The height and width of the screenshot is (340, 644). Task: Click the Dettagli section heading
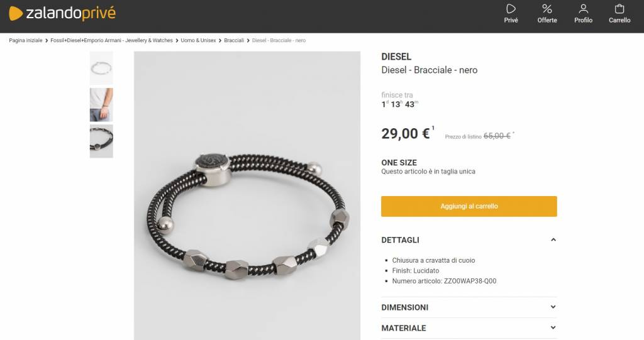click(x=400, y=240)
